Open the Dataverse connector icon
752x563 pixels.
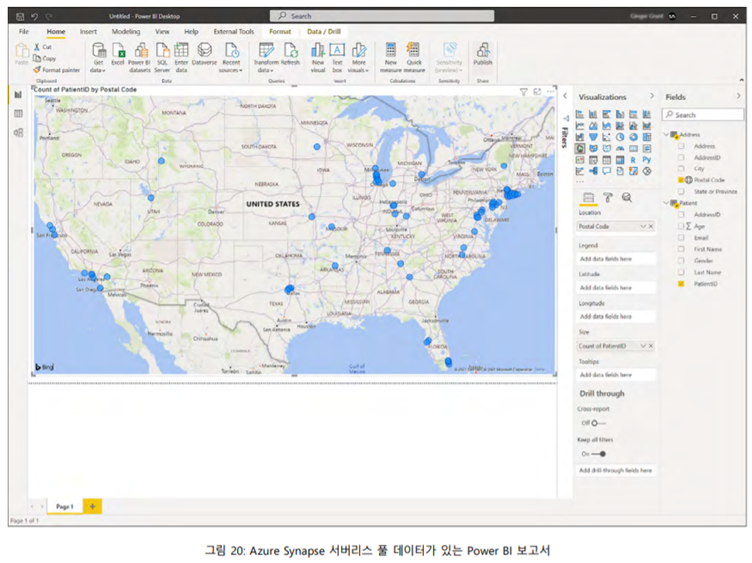pos(204,54)
